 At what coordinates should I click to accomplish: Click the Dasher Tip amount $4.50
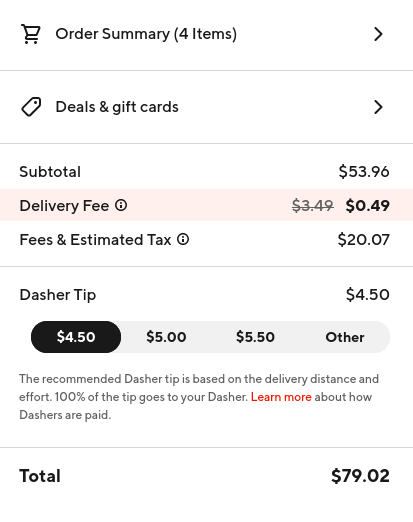368,295
